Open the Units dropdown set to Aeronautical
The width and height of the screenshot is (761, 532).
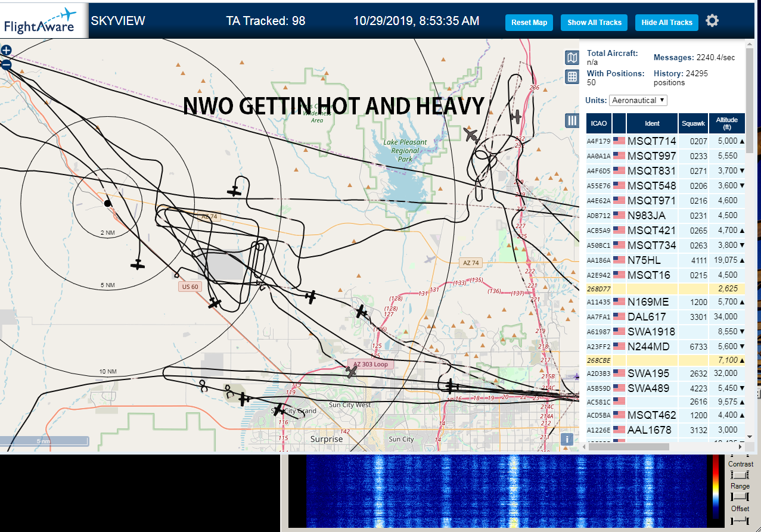point(638,100)
